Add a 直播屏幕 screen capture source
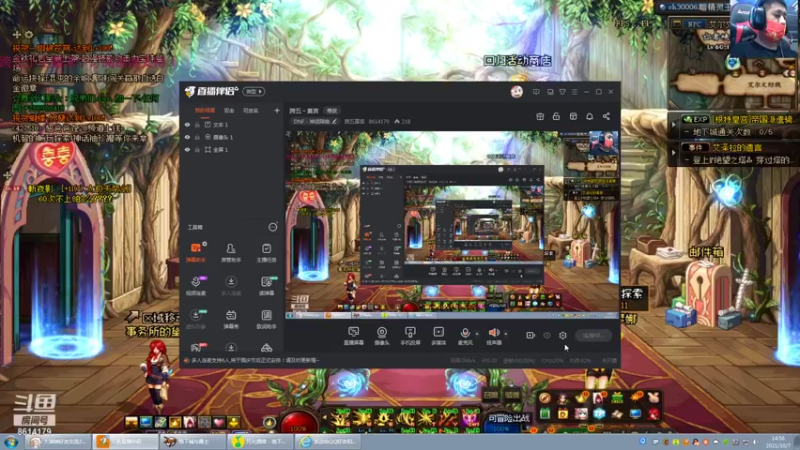Screen dimensions: 800x450 click(x=354, y=336)
